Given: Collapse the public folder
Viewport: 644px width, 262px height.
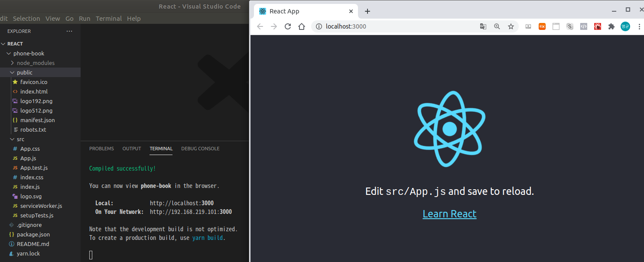Looking at the screenshot, I should [12, 72].
